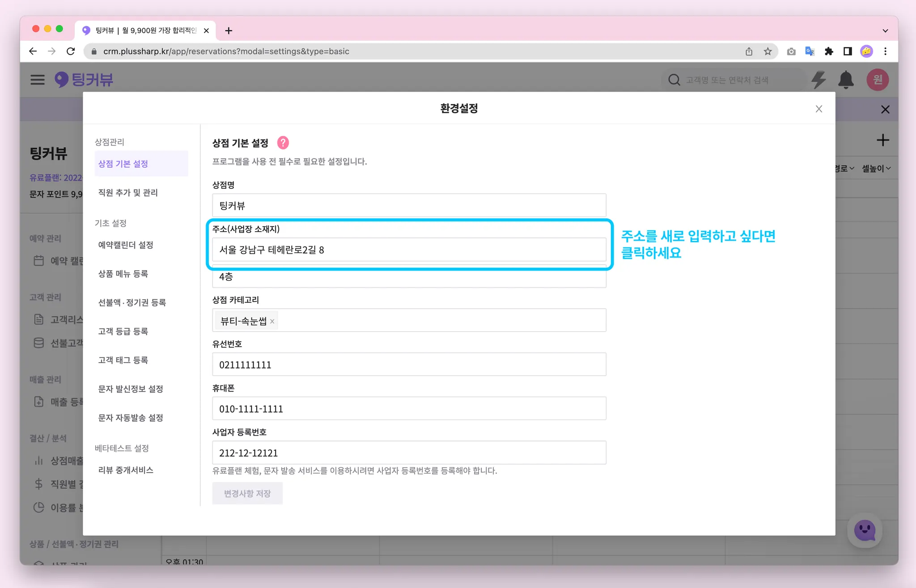Screen dimensions: 916x588
Task: Close the 환경설정 modal dialog
Action: coord(818,109)
